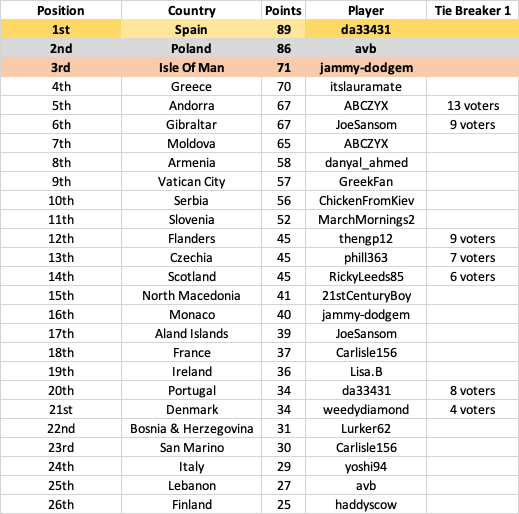The width and height of the screenshot is (519, 514).
Task: Select the 26th position cell
Action: (61, 504)
